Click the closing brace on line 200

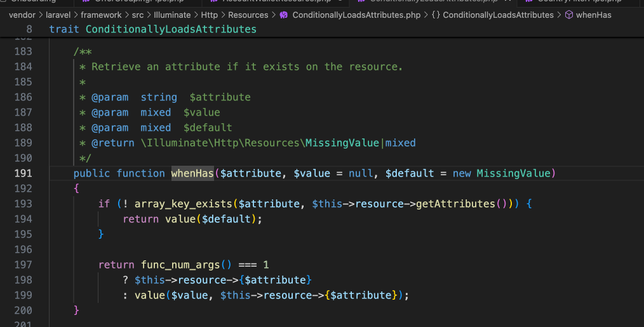tap(76, 310)
